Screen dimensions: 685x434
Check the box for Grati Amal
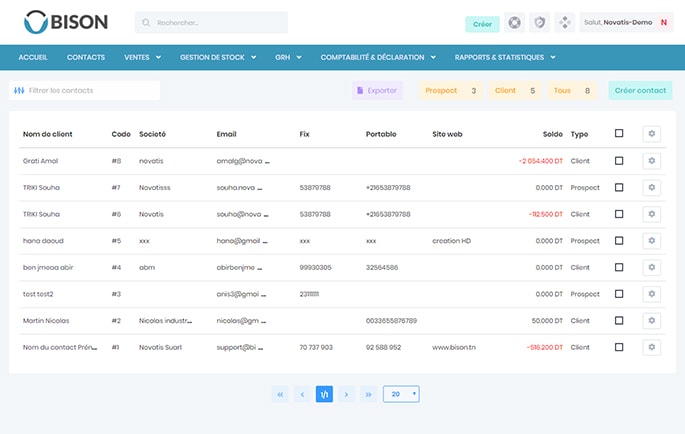coord(619,161)
